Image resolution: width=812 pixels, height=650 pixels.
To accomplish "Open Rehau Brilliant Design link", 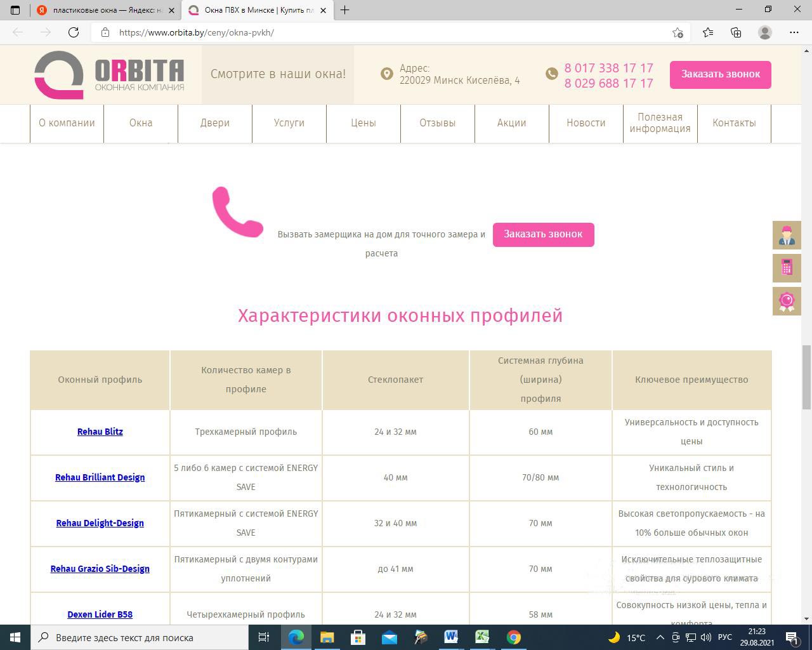I will [x=100, y=477].
